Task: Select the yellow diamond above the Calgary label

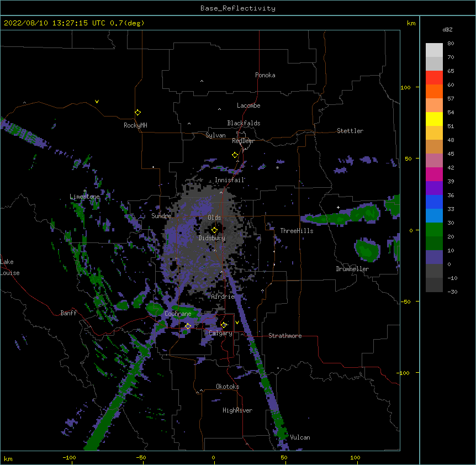Action: 224,325
